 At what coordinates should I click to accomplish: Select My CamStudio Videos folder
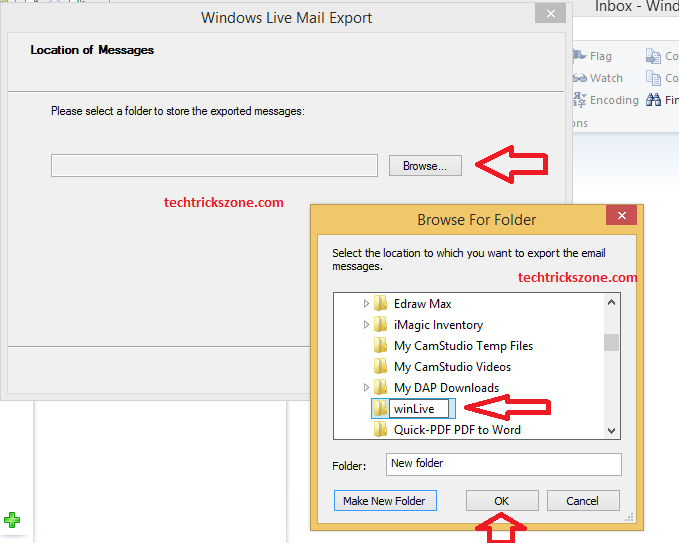(x=452, y=367)
